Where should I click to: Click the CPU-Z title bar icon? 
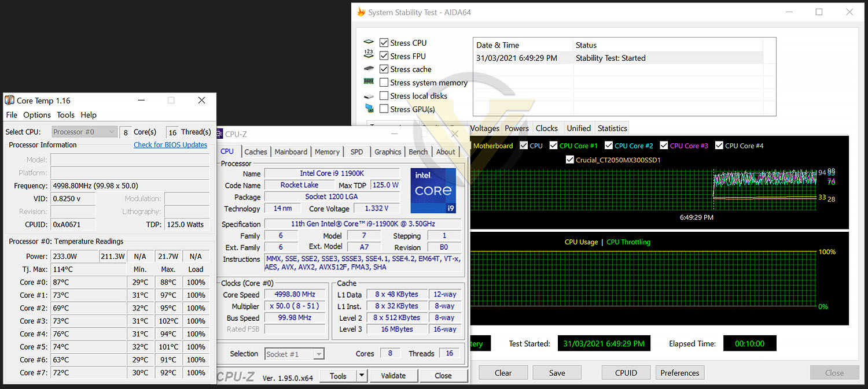pyautogui.click(x=219, y=134)
